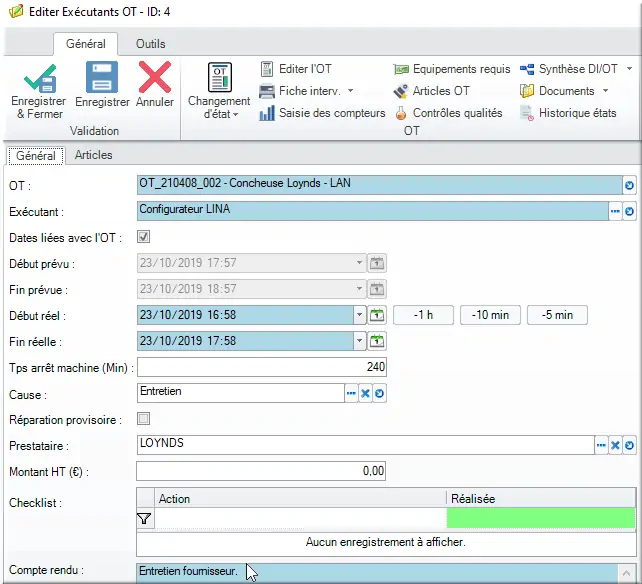The height and width of the screenshot is (584, 642).
Task: Open Changement d'état menu
Action: tap(219, 91)
